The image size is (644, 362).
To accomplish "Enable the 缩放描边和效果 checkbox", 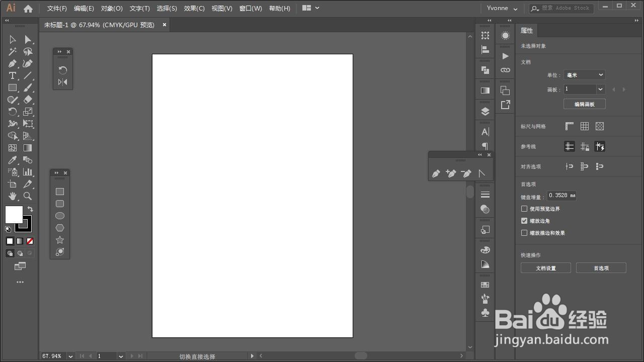I will pyautogui.click(x=524, y=233).
